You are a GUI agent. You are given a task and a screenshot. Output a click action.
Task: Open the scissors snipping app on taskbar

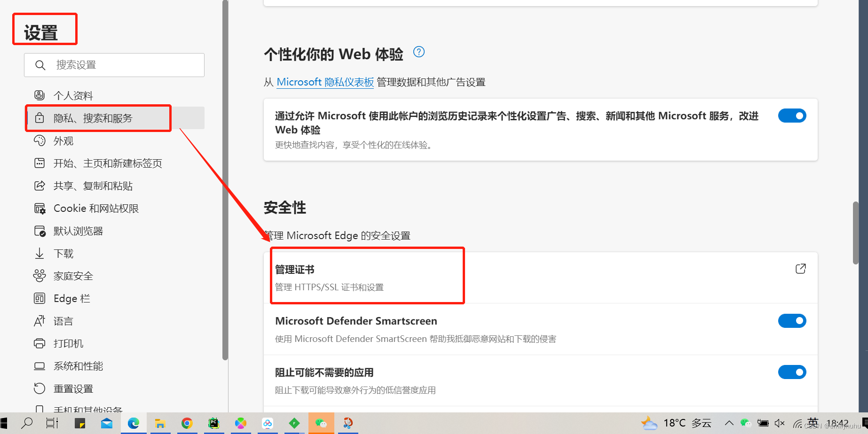[348, 423]
